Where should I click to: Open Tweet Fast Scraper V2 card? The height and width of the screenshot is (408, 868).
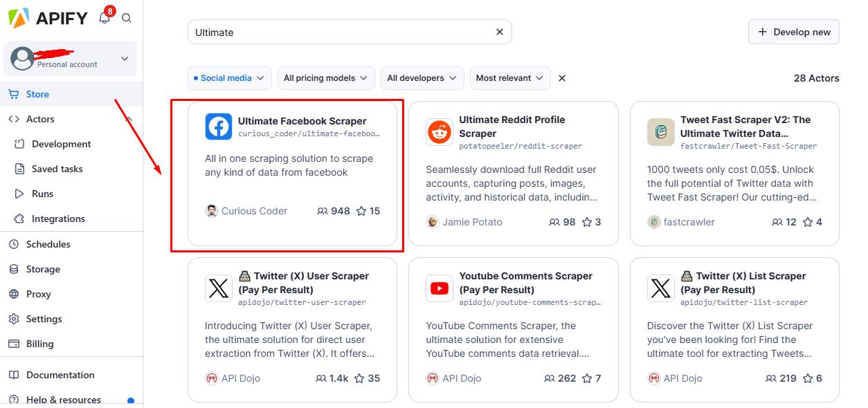(734, 174)
